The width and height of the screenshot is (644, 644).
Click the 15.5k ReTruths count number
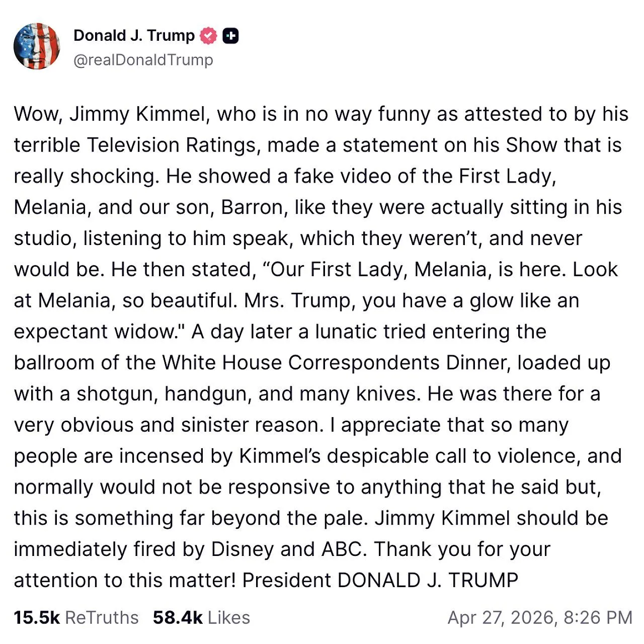36,617
